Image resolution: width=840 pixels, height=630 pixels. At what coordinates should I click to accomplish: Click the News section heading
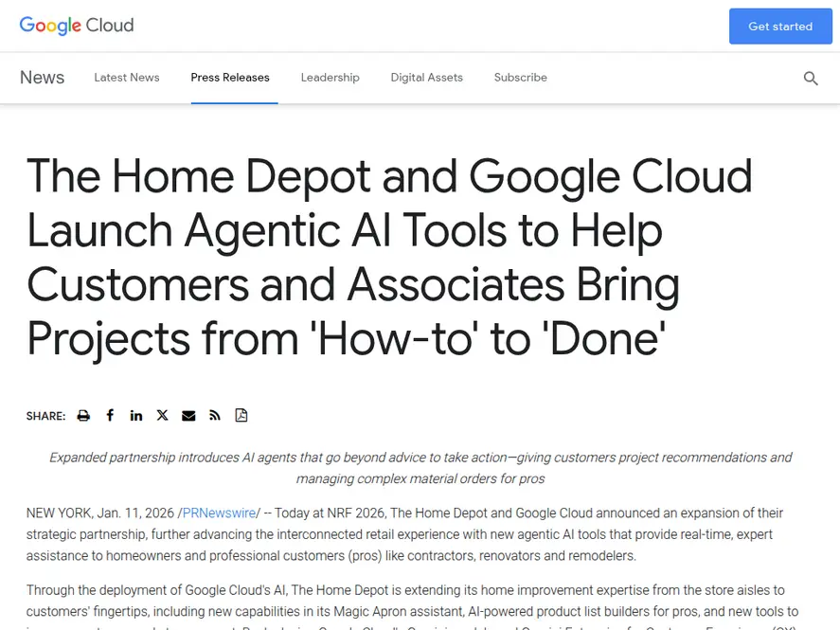(x=43, y=78)
